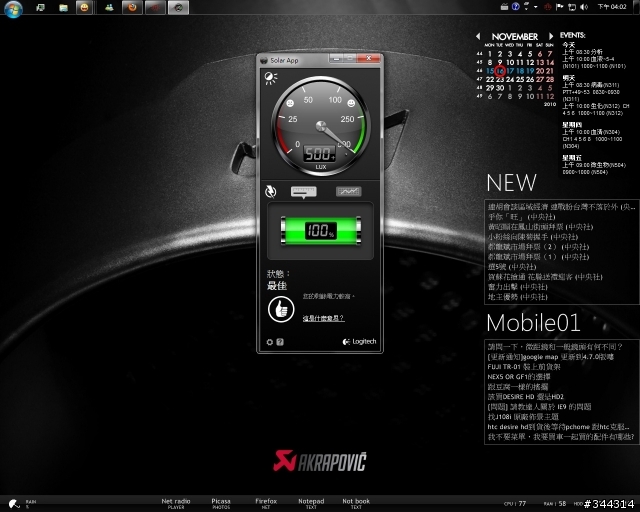Click the Solar App title bar text
Image resolution: width=640 pixels, height=512 pixels.
coord(284,60)
